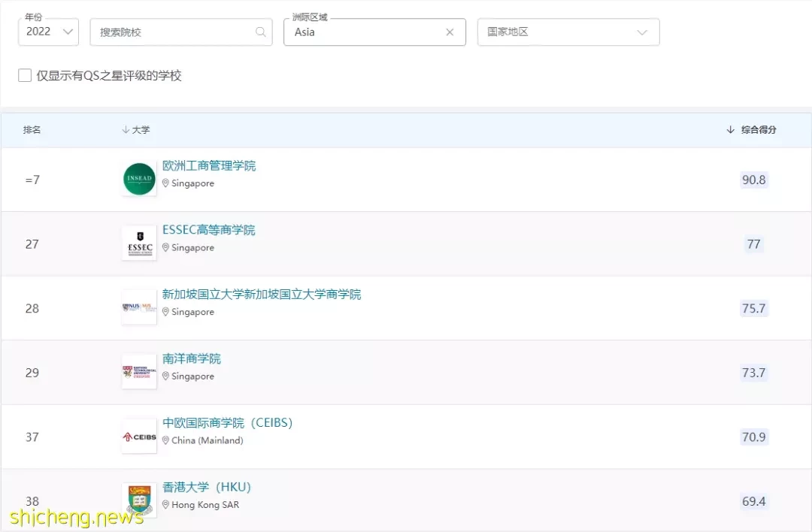Click the 70.9 score value
The image size is (812, 532).
[753, 437]
